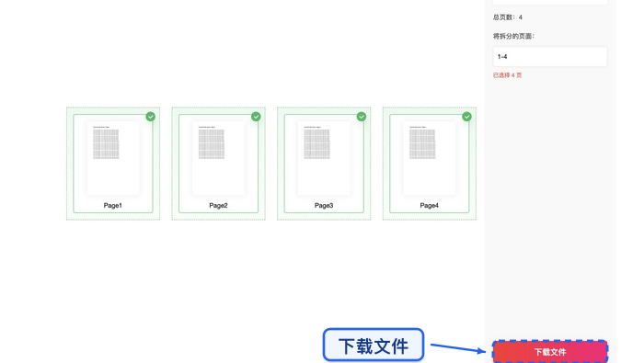This screenshot has height=363, width=644.
Task: Click the Page4 caption label
Action: (x=430, y=206)
